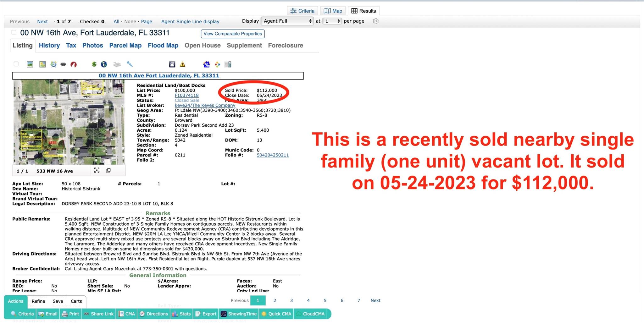Click the alarm clock icon

[53, 64]
